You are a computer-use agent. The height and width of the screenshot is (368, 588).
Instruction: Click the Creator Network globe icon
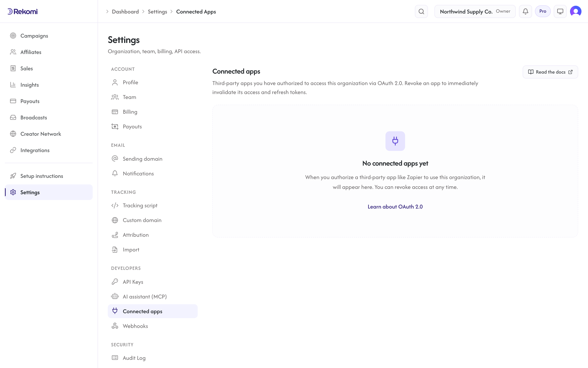(x=13, y=134)
